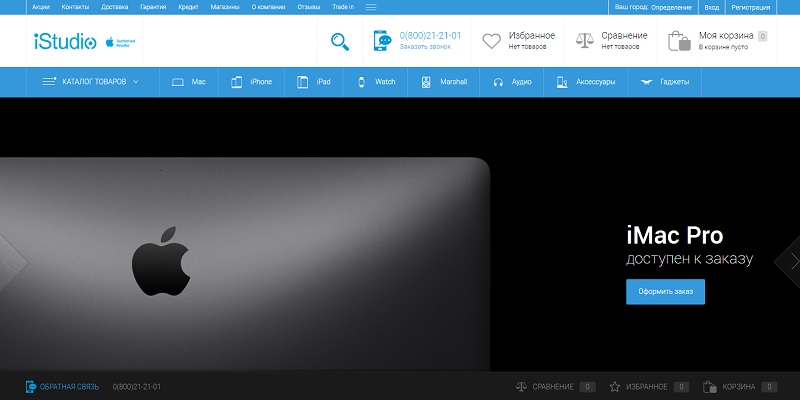Click the cart count badge beside Моя корзина
The width and height of the screenshot is (800, 400).
[x=762, y=36]
